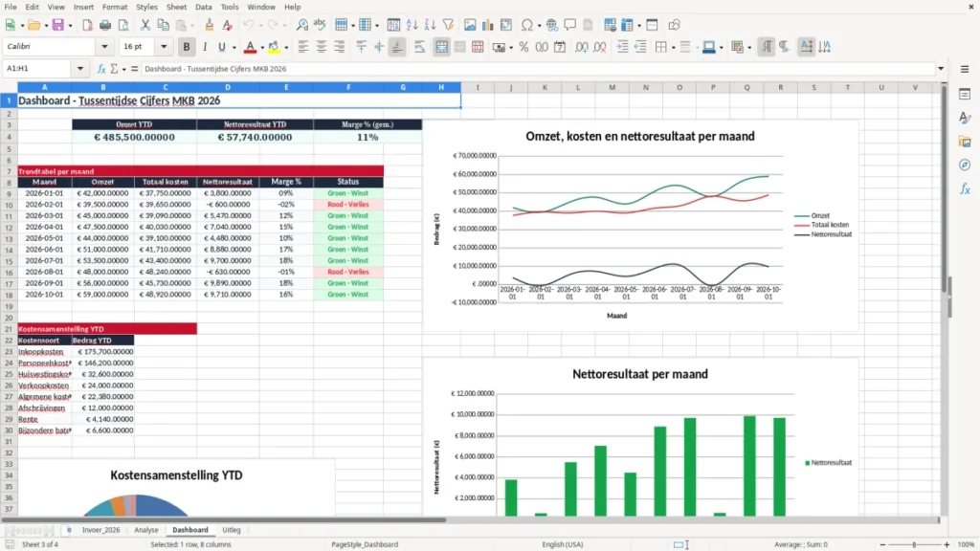Increase indent icon

(x=622, y=47)
